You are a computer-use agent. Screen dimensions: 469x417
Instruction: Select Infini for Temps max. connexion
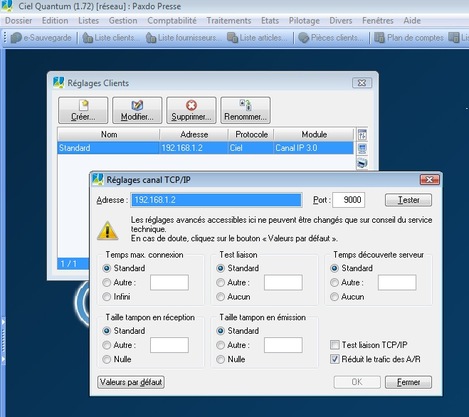pos(107,297)
